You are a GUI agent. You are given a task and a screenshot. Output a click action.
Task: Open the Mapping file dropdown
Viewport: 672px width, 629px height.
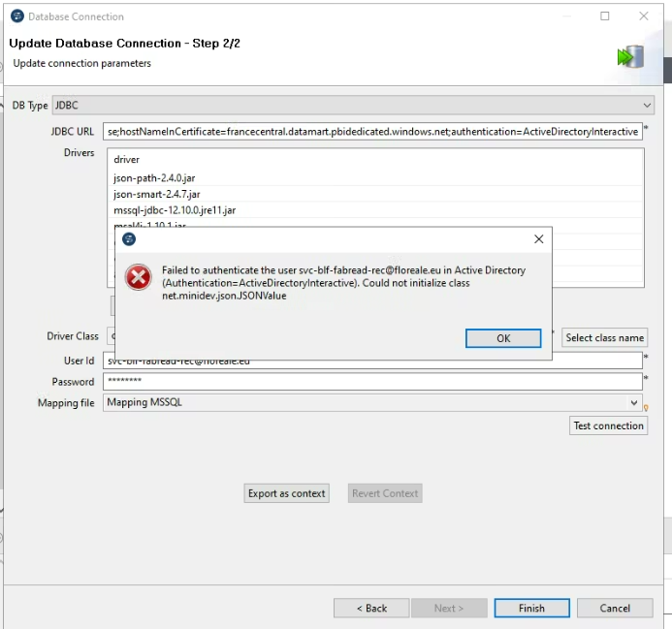[372, 402]
